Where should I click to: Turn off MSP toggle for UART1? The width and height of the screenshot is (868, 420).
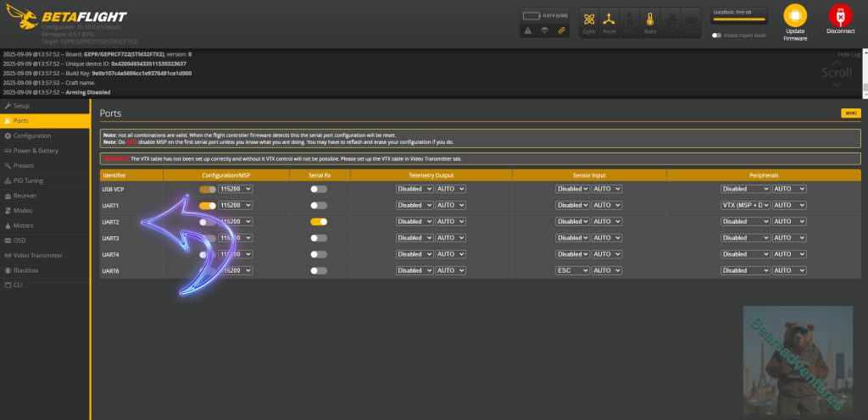coord(207,205)
